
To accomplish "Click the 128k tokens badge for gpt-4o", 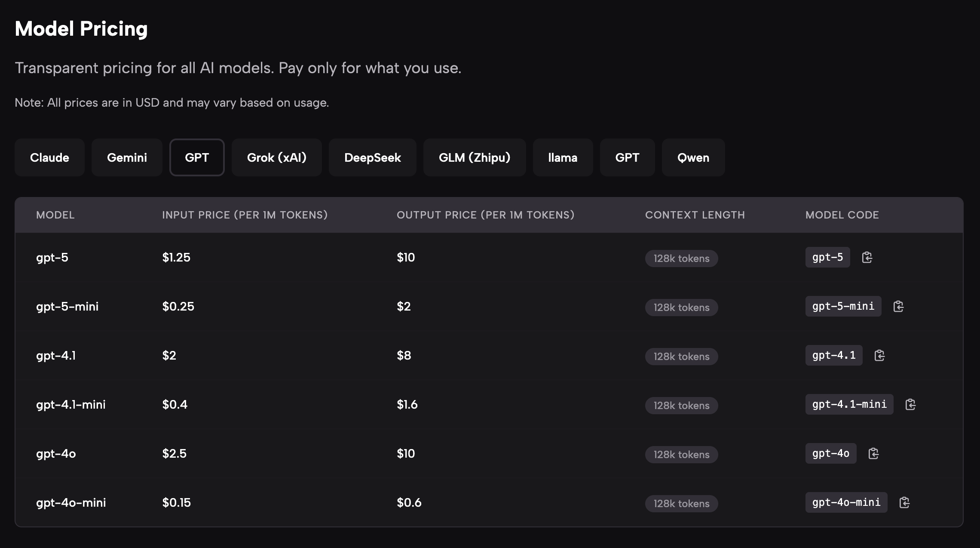I will [681, 454].
